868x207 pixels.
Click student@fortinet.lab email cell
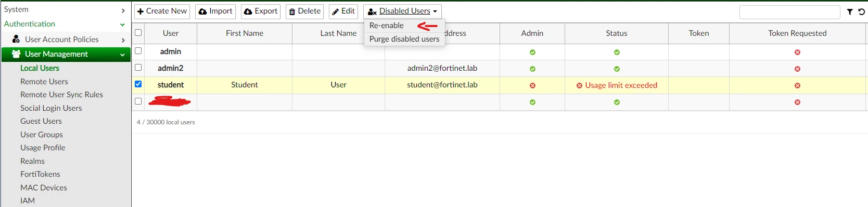tap(442, 85)
